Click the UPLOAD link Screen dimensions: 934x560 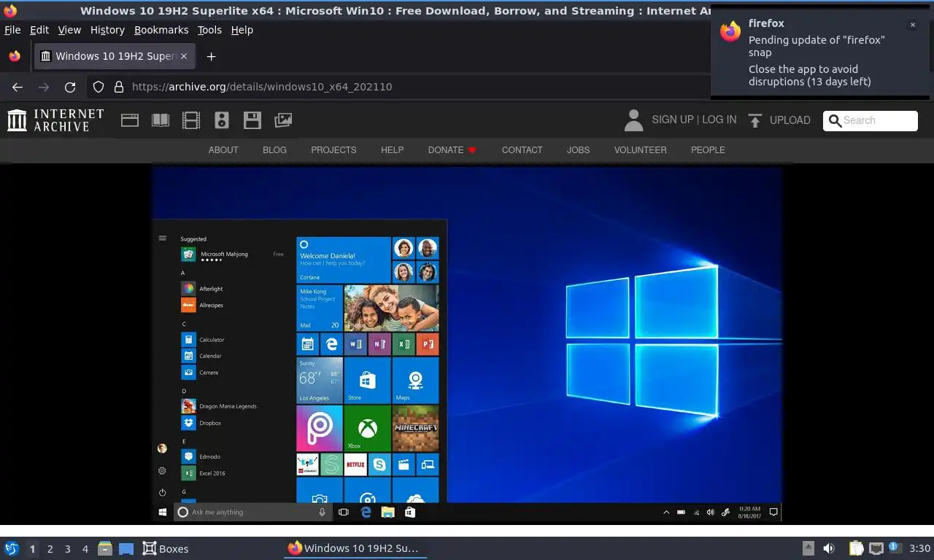click(x=790, y=120)
